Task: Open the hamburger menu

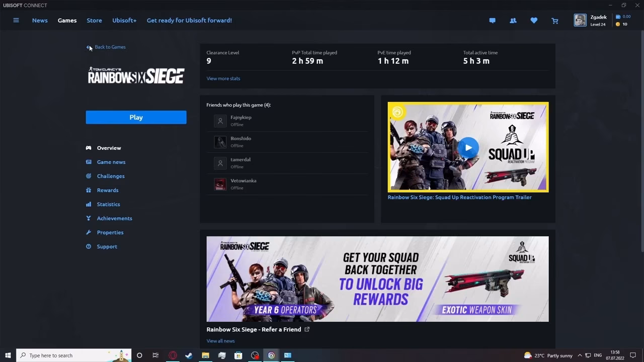Action: [x=16, y=21]
